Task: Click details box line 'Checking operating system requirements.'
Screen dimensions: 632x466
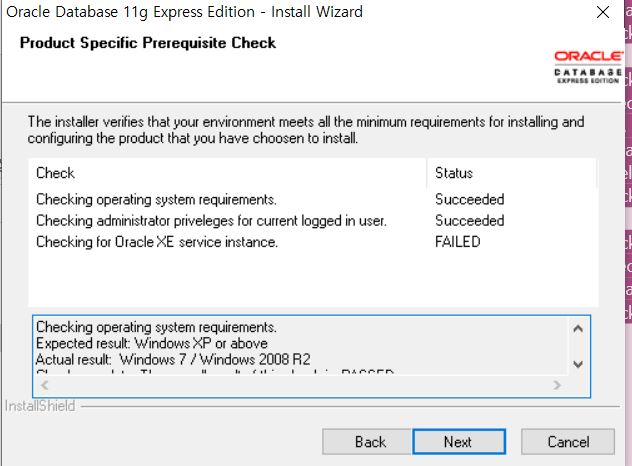Action: [156, 327]
